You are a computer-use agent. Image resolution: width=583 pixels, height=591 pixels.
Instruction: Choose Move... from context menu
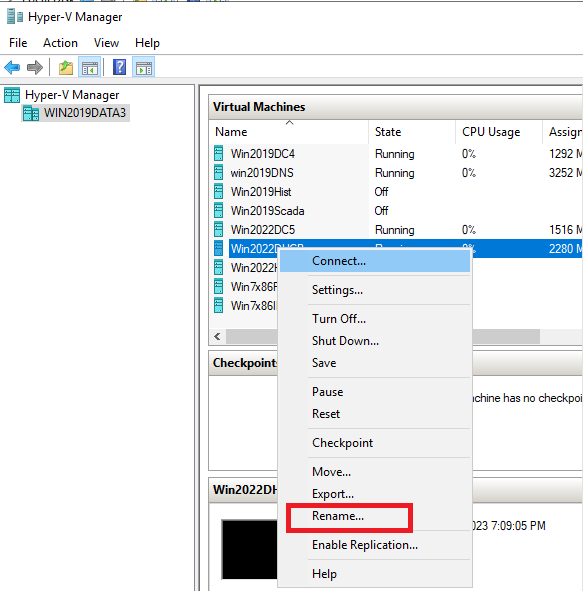[375, 472]
